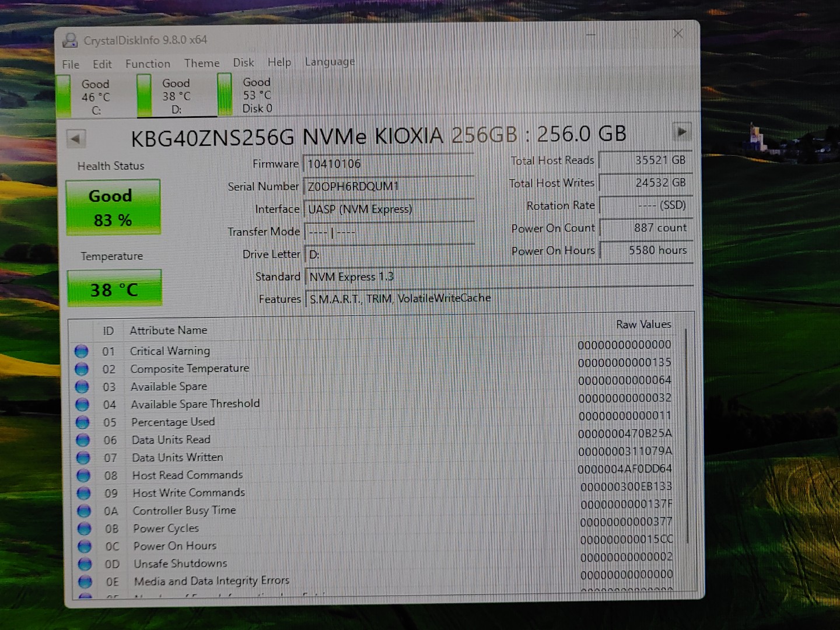Image resolution: width=840 pixels, height=630 pixels.
Task: Click raw value 000000000015CC
Action: pyautogui.click(x=626, y=540)
